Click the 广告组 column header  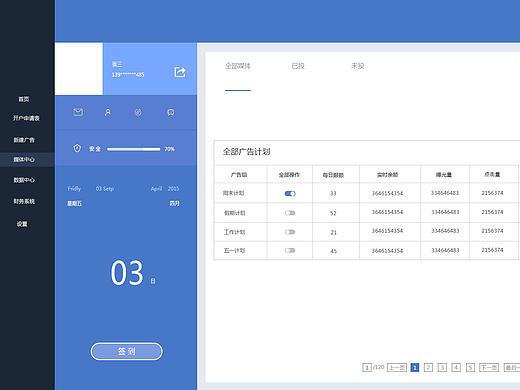[x=239, y=175]
